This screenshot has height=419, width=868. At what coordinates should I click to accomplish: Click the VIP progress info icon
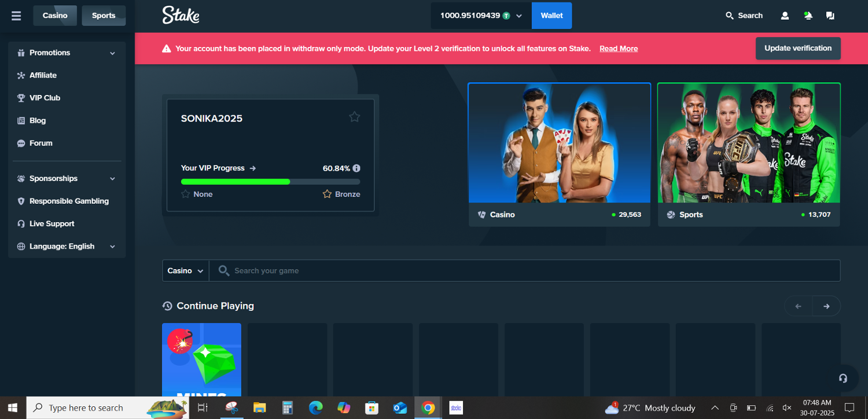[356, 168]
